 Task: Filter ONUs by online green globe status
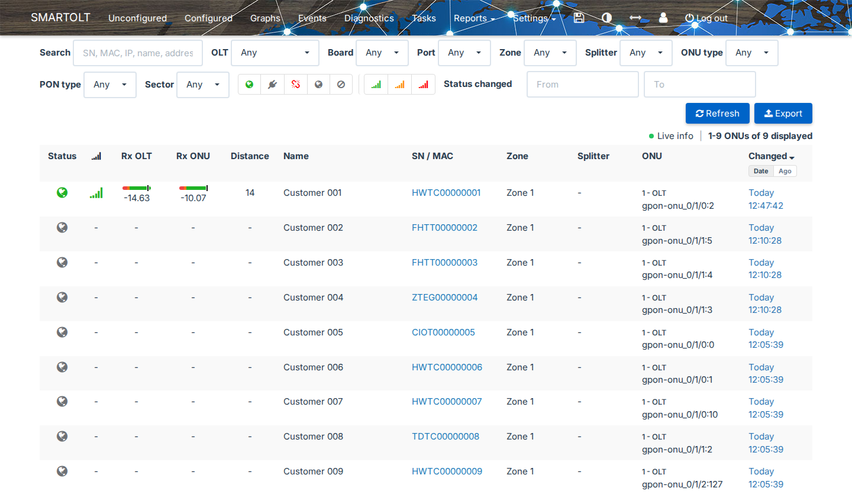250,85
